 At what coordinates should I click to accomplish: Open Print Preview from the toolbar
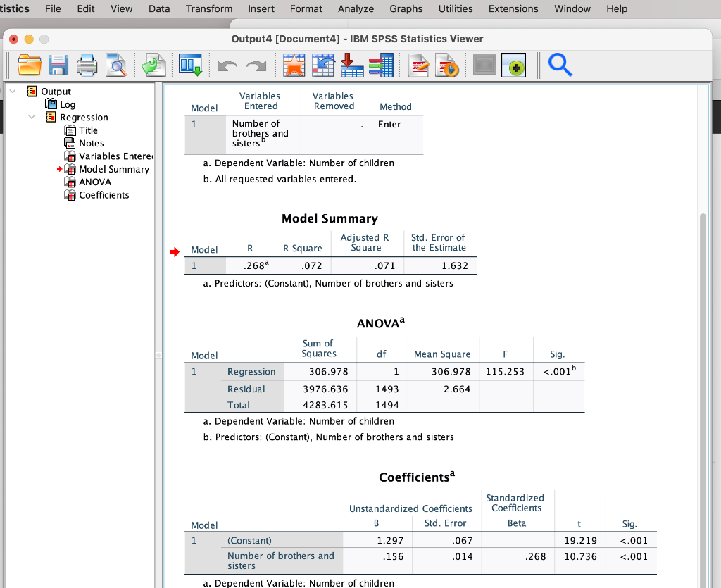tap(116, 65)
